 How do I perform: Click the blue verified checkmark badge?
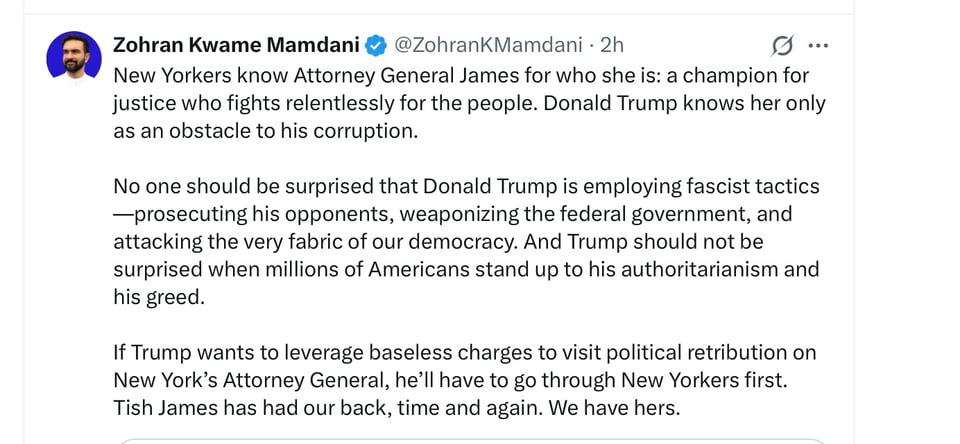point(375,45)
